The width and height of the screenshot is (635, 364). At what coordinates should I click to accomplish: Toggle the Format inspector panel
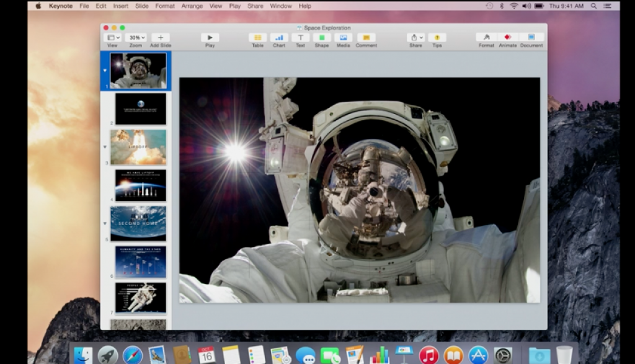point(486,38)
